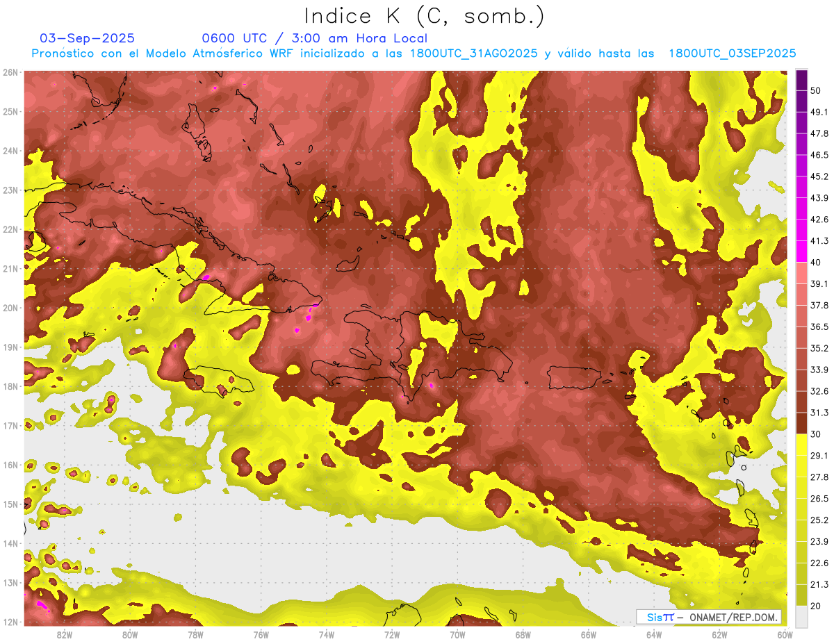This screenshot has height=644, width=834.
Task: Click the longitude label "72W"
Action: click(x=392, y=634)
